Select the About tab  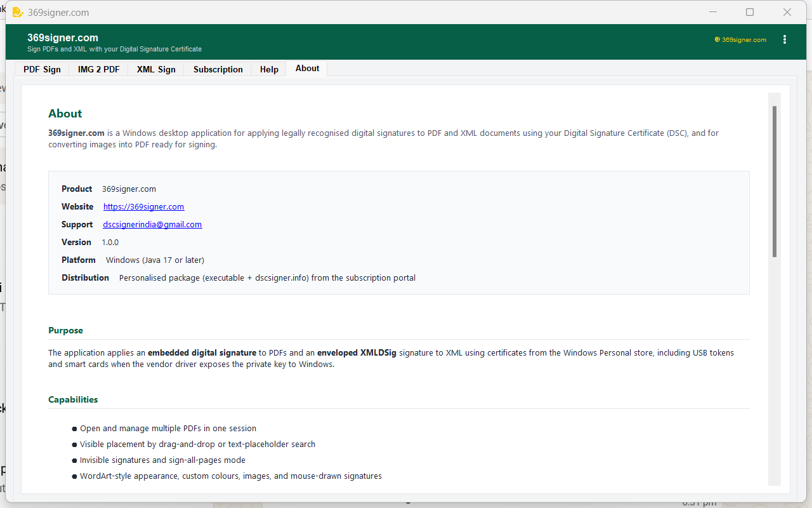[307, 69]
